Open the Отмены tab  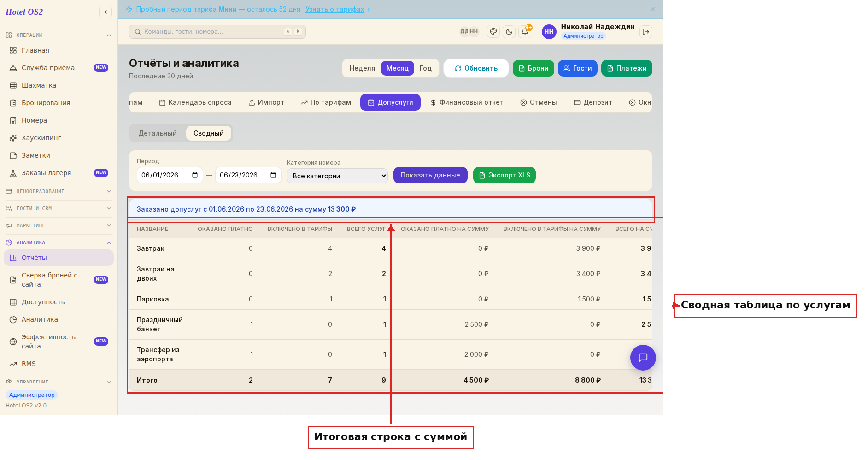pyautogui.click(x=539, y=102)
